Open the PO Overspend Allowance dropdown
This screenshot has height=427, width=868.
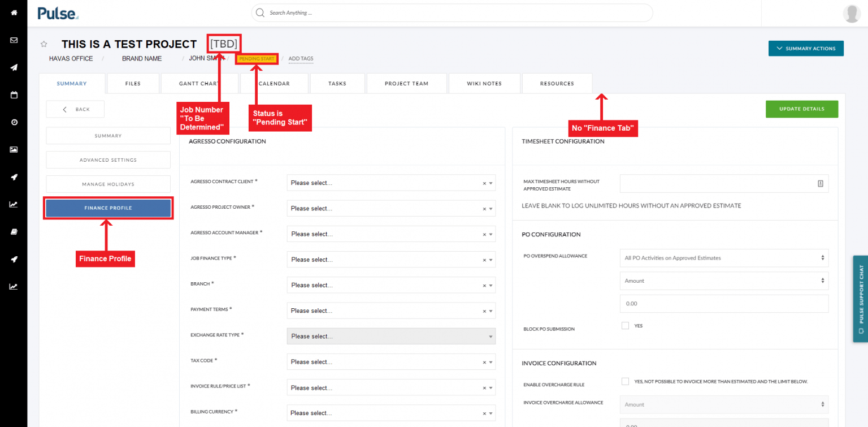coord(724,258)
